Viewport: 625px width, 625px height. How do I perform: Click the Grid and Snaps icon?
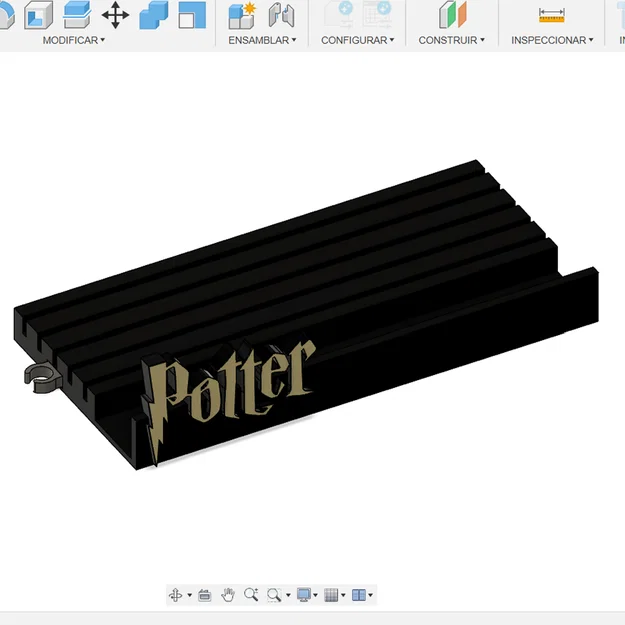[x=332, y=595]
